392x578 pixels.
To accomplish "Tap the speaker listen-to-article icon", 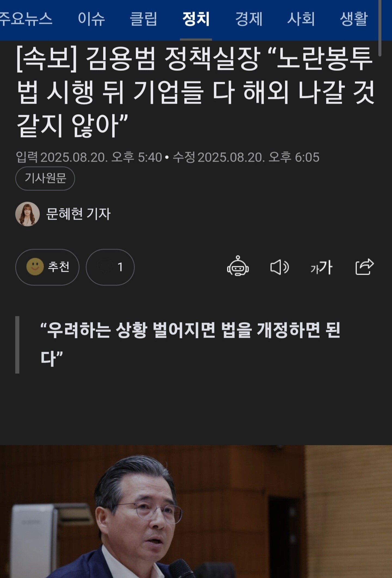I will [279, 267].
